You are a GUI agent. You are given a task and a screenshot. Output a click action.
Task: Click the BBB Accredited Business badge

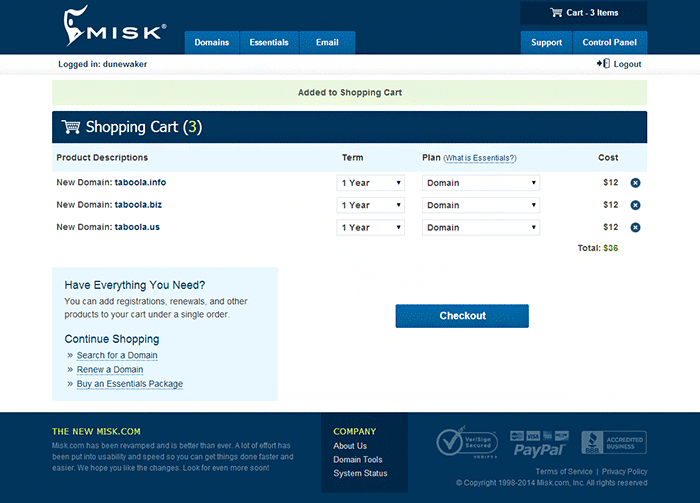614,442
